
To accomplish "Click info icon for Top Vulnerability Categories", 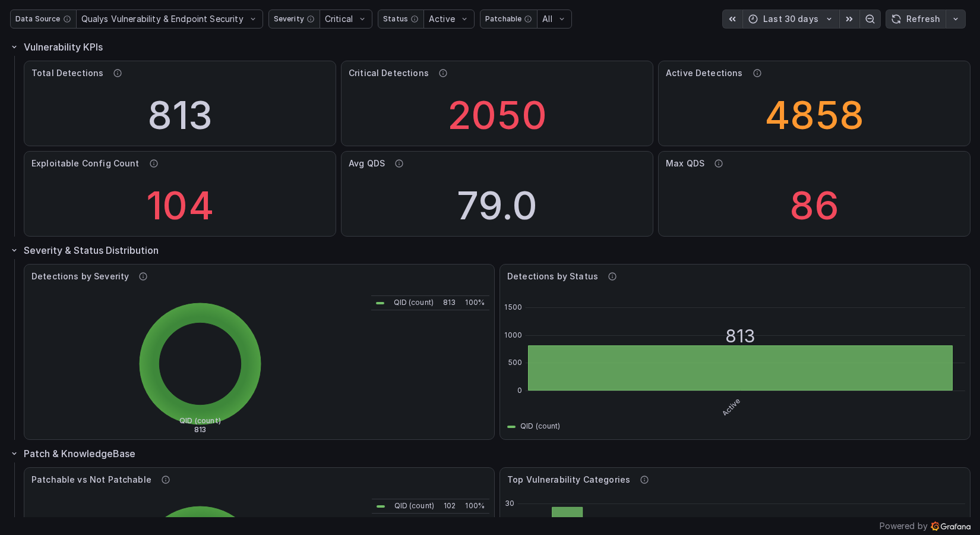I will (644, 480).
